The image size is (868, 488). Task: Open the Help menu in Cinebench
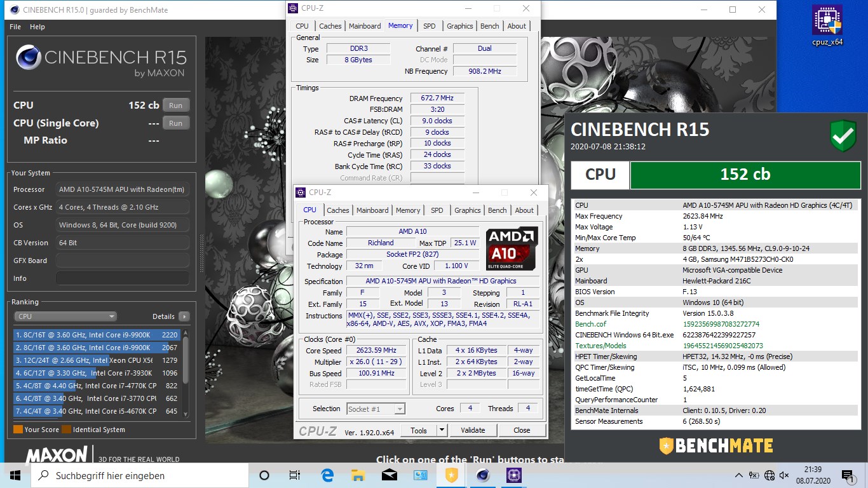pos(37,27)
